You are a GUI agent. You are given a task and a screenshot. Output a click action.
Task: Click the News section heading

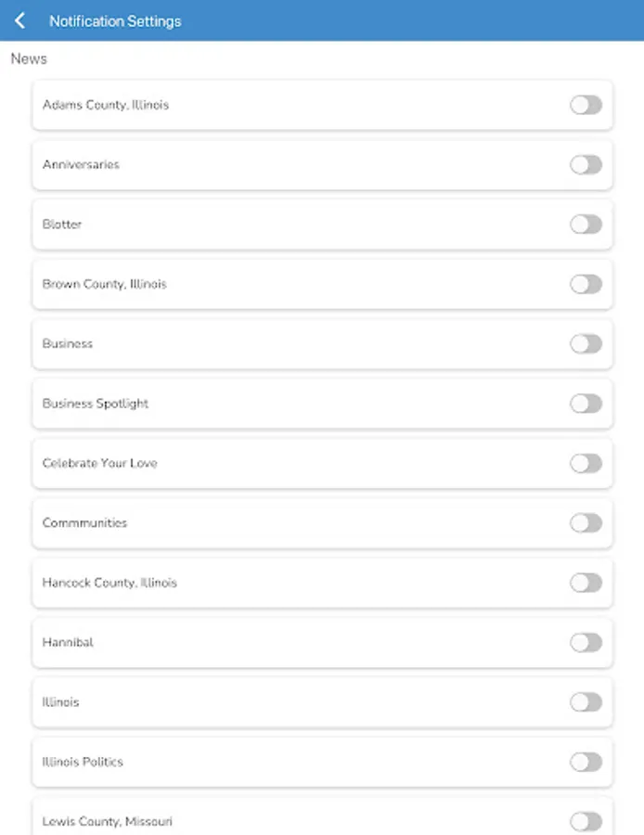(x=29, y=58)
